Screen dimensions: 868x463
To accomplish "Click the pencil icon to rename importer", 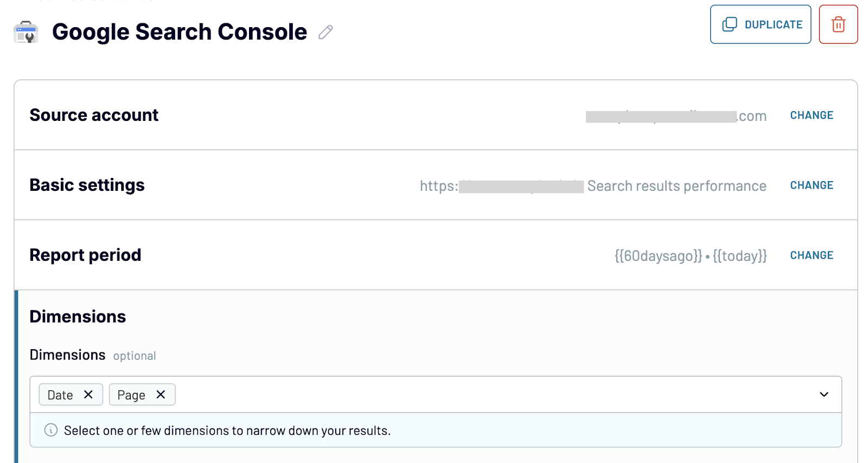I will coord(325,33).
